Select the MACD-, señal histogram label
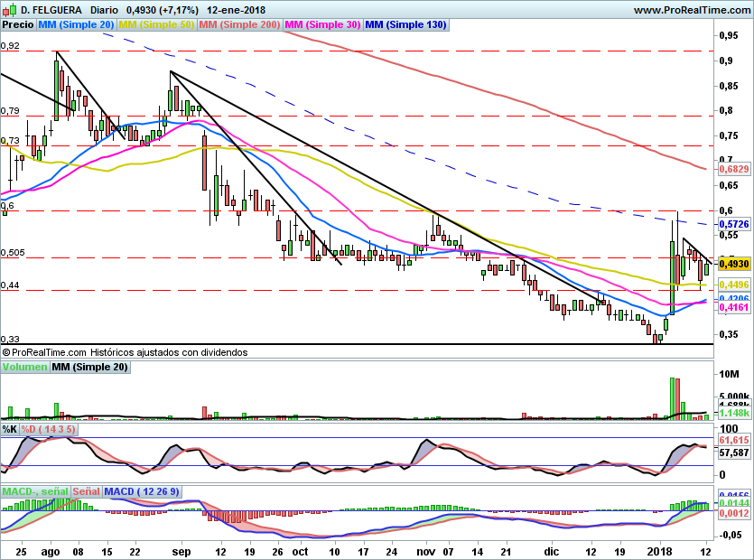754x560 pixels. tap(33, 491)
